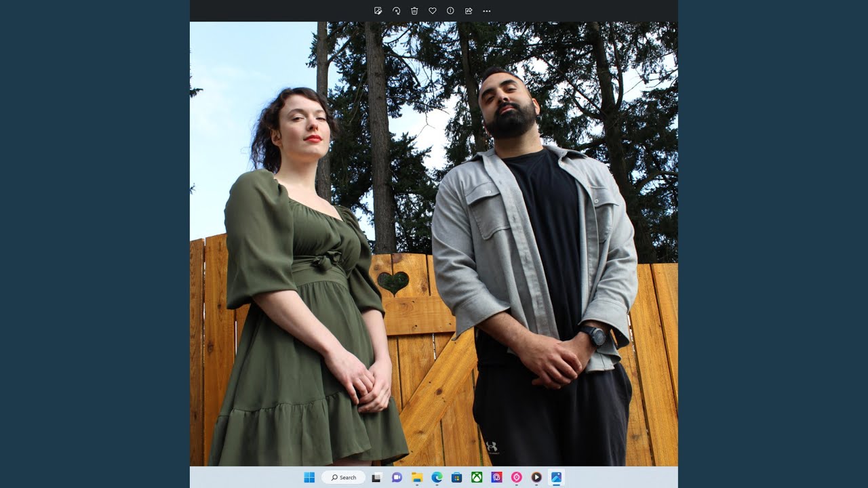868x488 pixels.
Task: Open the three-dot See more menu
Action: pyautogui.click(x=486, y=11)
